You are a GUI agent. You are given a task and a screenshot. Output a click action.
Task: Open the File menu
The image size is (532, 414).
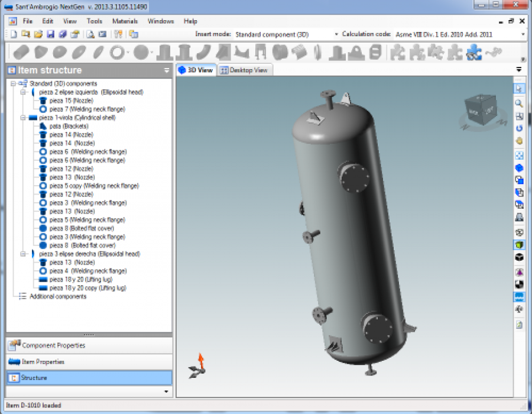click(27, 21)
